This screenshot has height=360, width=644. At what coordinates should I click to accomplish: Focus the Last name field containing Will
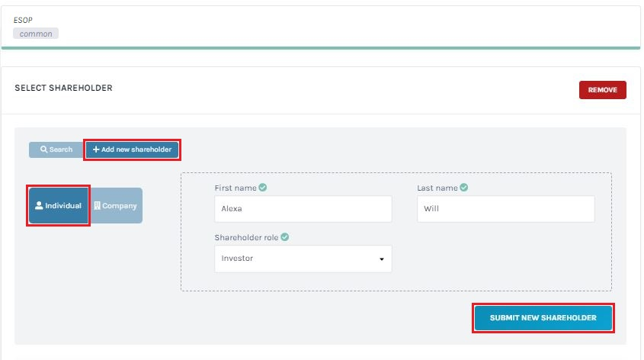click(x=505, y=209)
